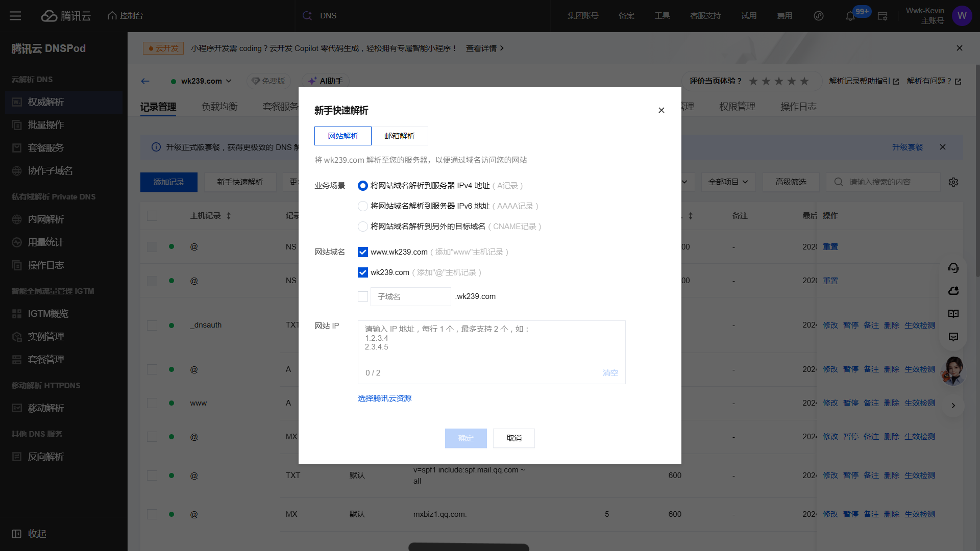Click the search magnifier in the top bar
The image size is (980, 551).
(307, 16)
